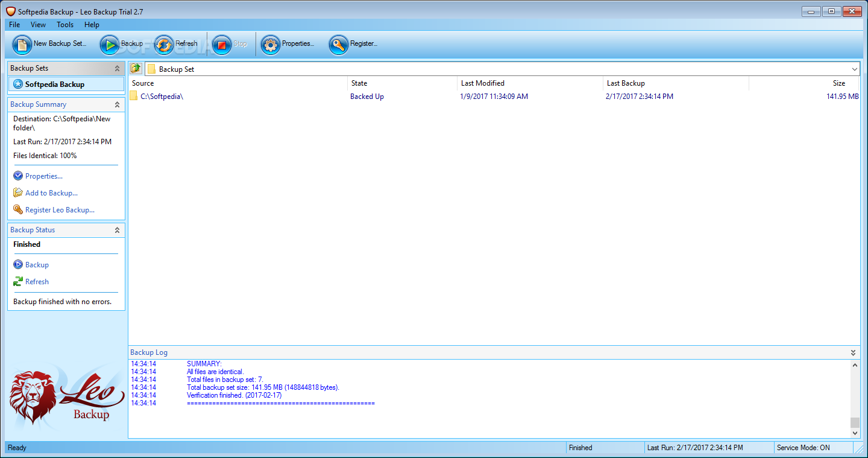Click the 'Total files in backup set: 7.' log line
Image resolution: width=868 pixels, height=458 pixels.
click(225, 380)
